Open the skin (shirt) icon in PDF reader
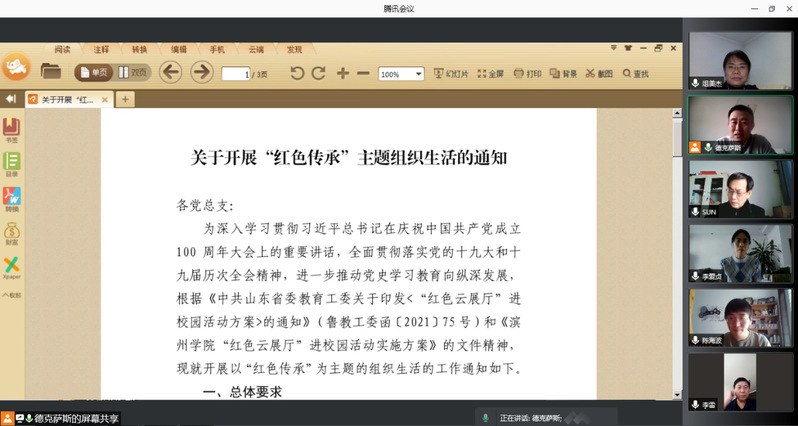798x426 pixels. coord(628,48)
